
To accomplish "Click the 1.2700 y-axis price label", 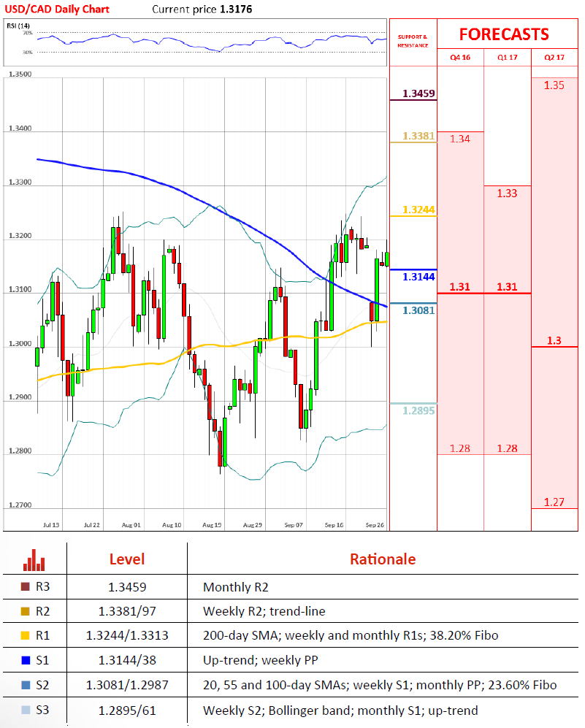I will (20, 505).
